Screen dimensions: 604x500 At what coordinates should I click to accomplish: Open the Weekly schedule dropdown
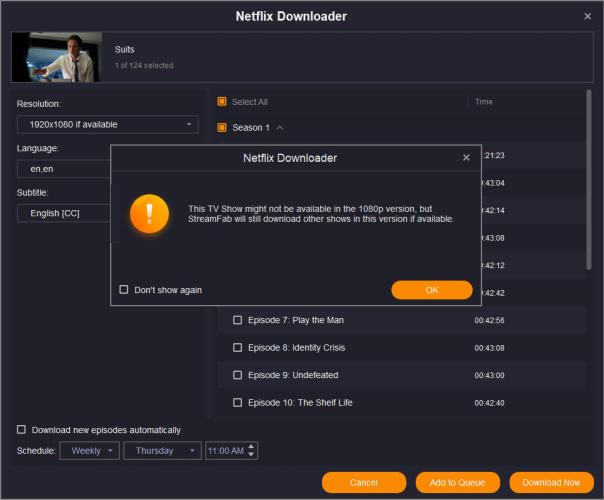(x=90, y=451)
